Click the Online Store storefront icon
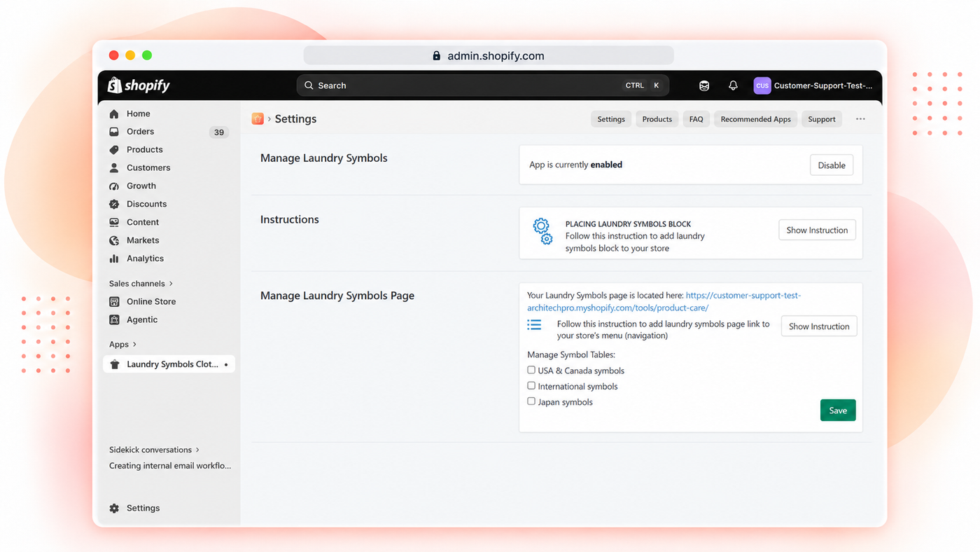980x552 pixels. (x=114, y=302)
